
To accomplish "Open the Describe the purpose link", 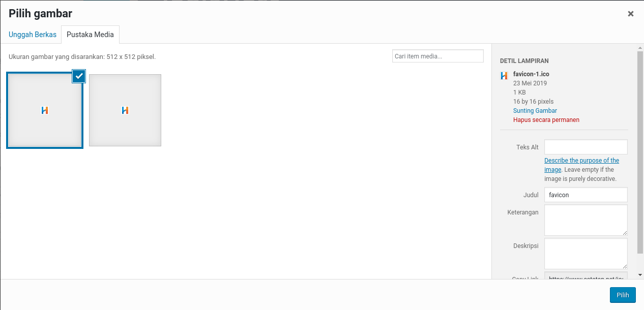I will pyautogui.click(x=581, y=160).
